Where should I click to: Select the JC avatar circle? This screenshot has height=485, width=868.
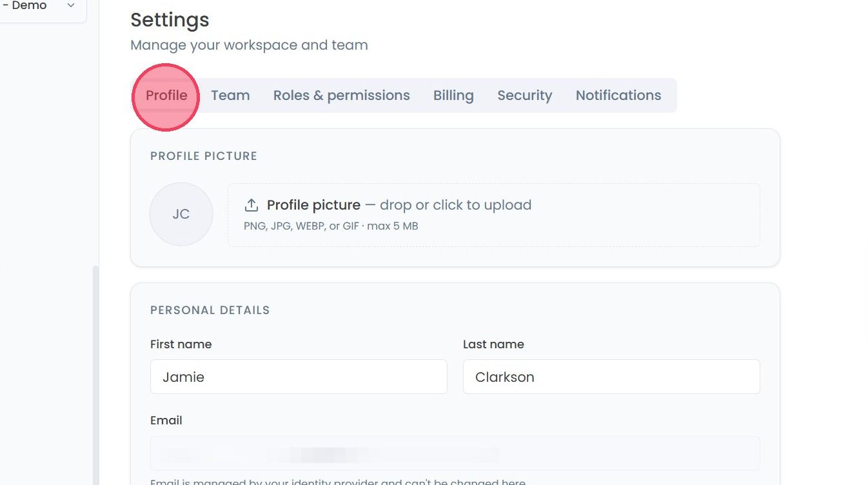[181, 214]
